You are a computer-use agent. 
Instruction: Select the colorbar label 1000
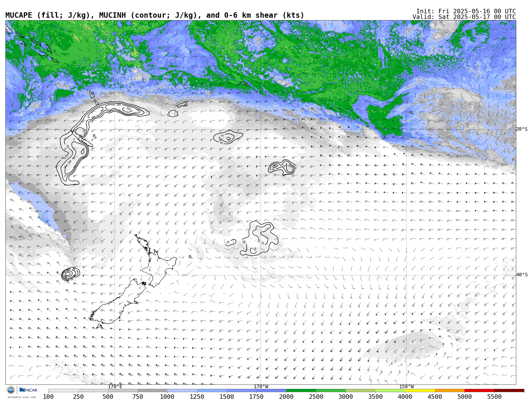pyautogui.click(x=167, y=397)
